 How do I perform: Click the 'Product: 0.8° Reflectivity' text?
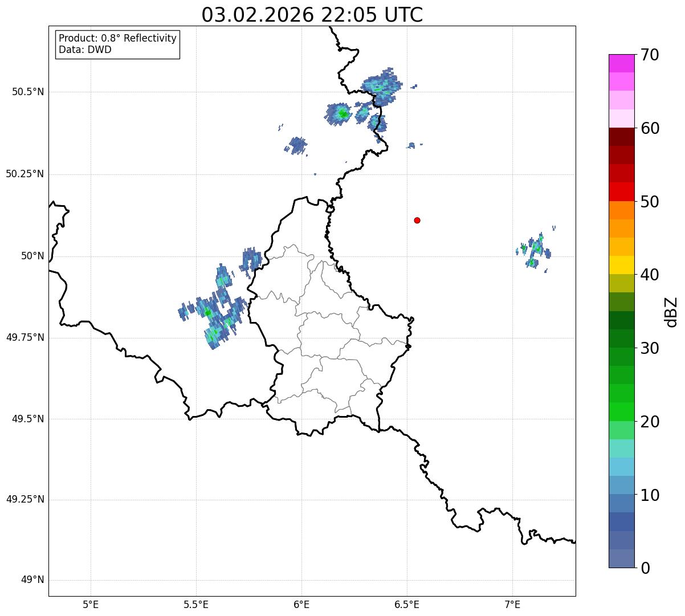(118, 38)
